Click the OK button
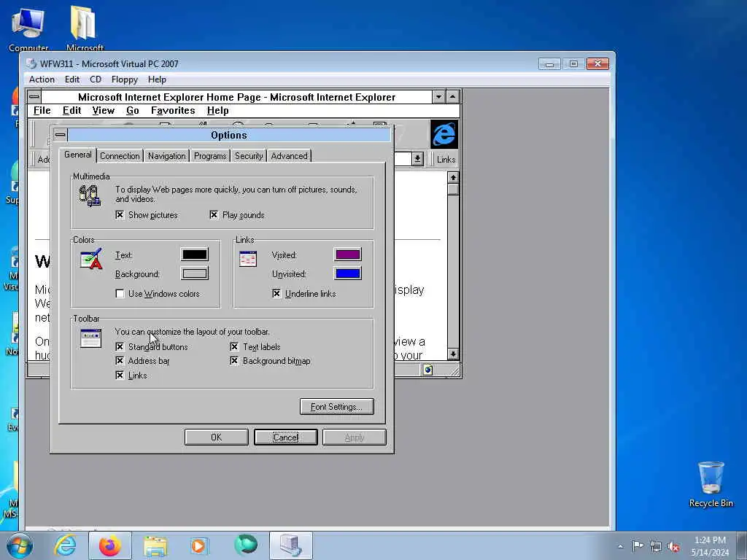Image resolution: width=747 pixels, height=560 pixels. coord(216,437)
